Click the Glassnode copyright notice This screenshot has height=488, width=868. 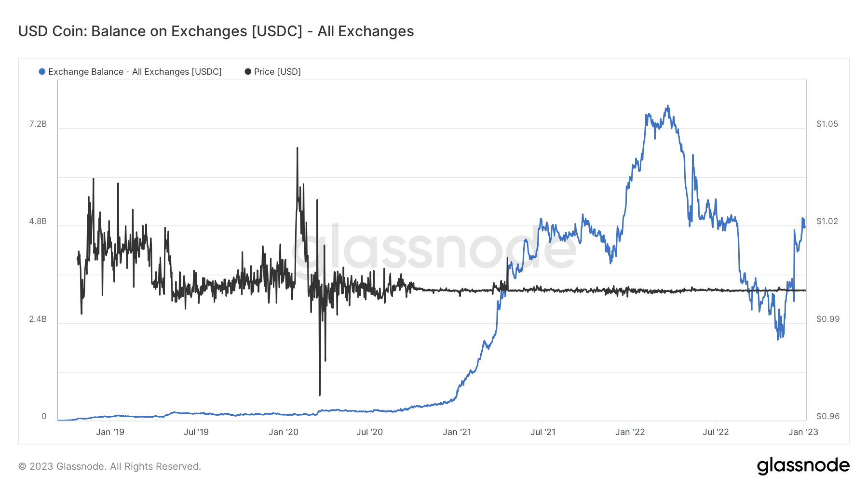coord(109,466)
